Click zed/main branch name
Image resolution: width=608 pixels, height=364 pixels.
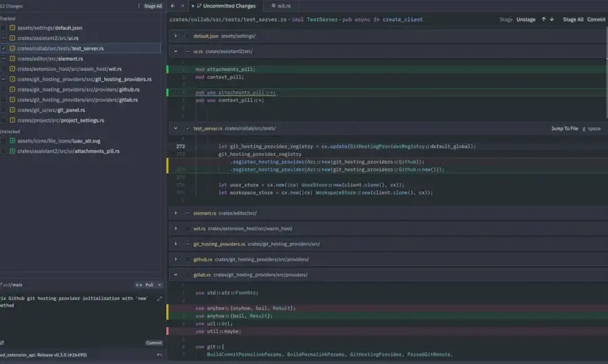coord(12,285)
